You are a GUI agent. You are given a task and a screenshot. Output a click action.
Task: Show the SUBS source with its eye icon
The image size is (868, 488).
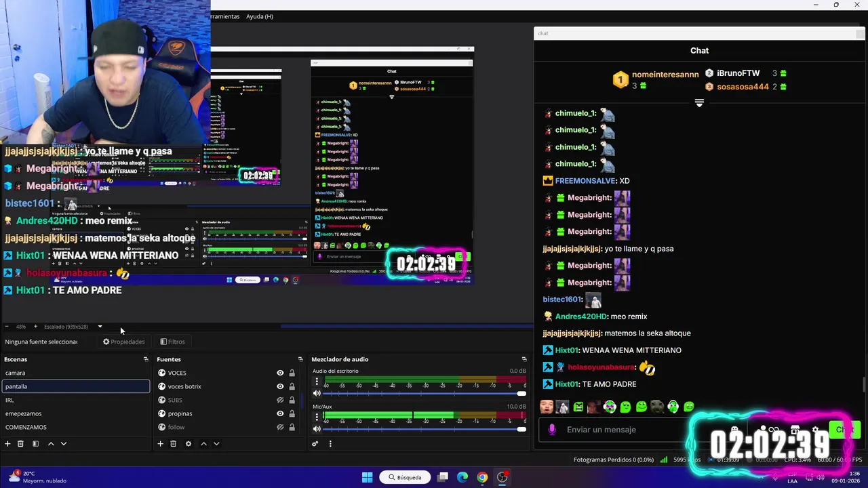(x=280, y=400)
